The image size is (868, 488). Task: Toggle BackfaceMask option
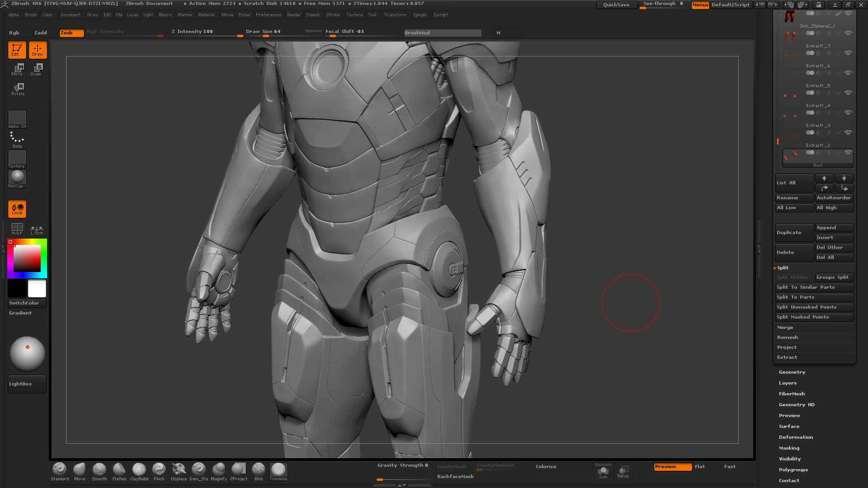click(x=456, y=476)
